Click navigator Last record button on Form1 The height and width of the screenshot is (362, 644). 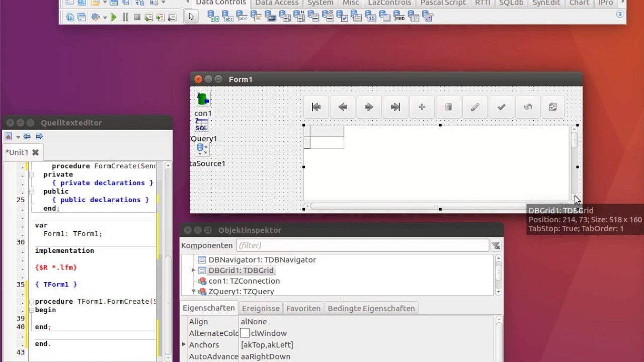click(x=395, y=107)
